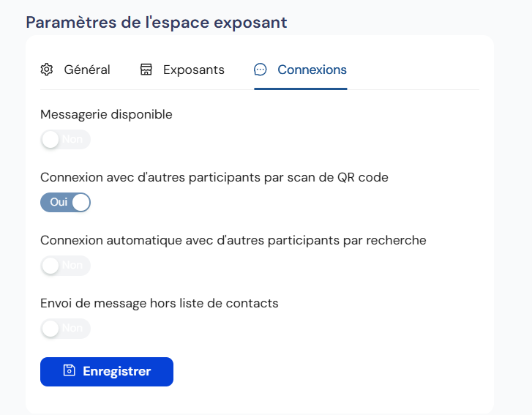Click the "Envoi de message hors liste" label
This screenshot has height=415, width=532.
pos(160,303)
